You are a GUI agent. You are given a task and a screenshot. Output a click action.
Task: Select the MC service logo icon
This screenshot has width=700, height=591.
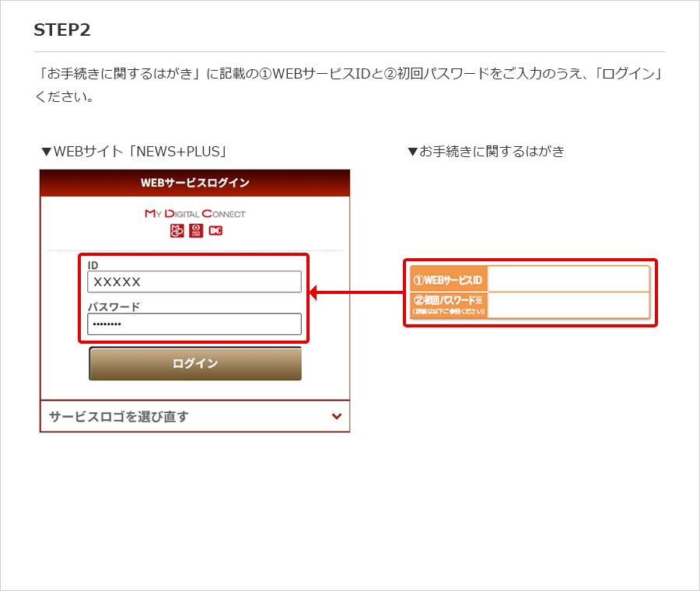tap(176, 230)
